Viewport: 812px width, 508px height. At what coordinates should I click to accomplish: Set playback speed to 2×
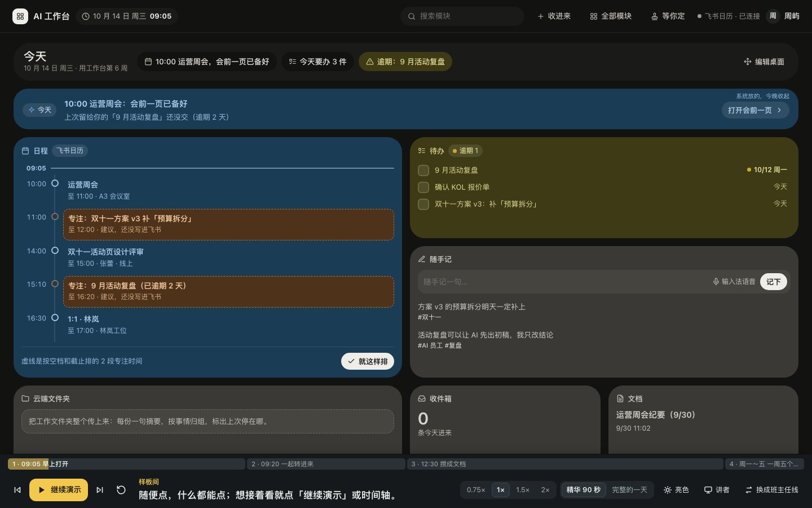(x=545, y=490)
